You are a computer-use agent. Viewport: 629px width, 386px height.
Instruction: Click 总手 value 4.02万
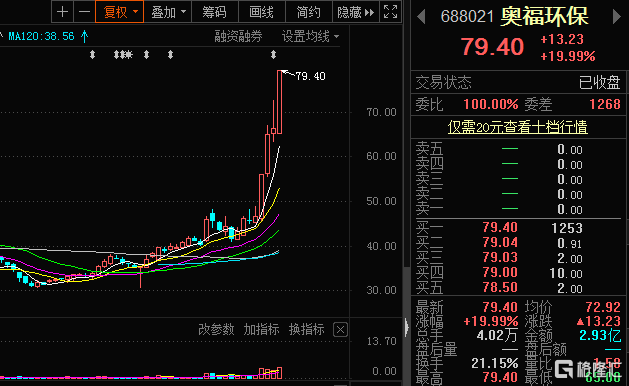(x=497, y=335)
